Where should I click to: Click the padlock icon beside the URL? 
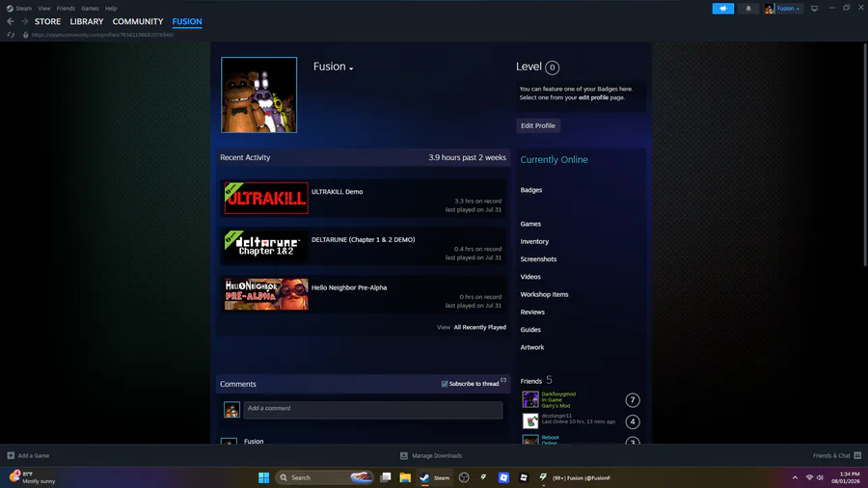click(x=25, y=35)
